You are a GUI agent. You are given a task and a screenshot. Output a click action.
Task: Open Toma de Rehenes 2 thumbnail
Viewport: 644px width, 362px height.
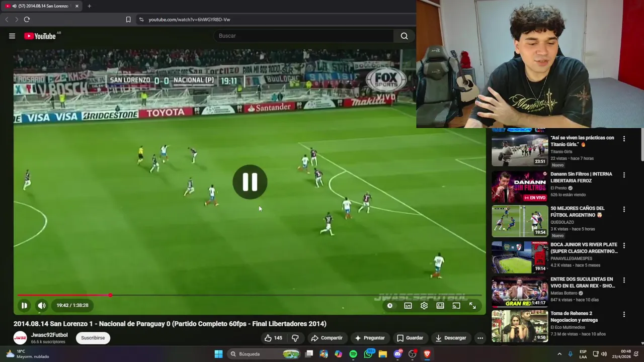(x=520, y=326)
